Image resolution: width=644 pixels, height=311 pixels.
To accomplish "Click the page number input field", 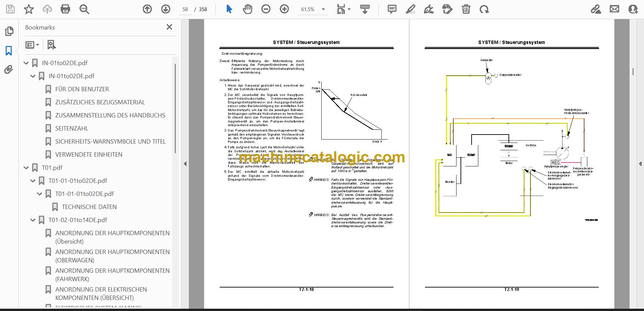I will coord(185,9).
